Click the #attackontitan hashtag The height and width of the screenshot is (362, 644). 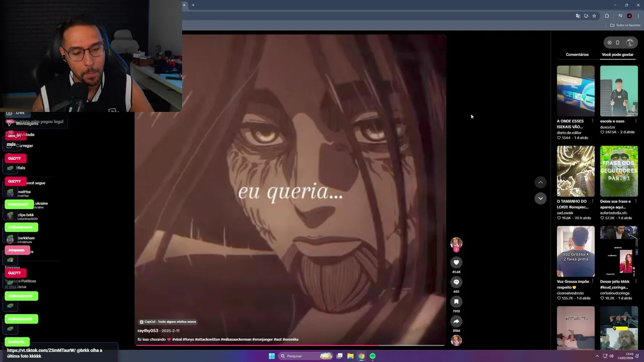point(207,339)
